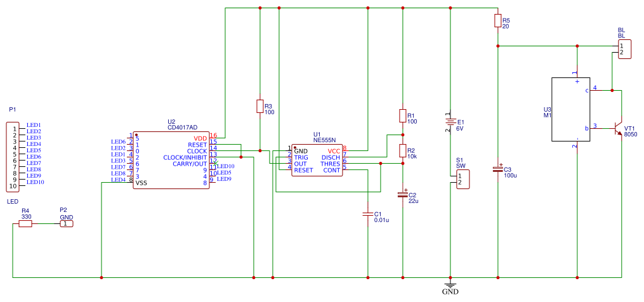Click the 10k value label of R2
This screenshot has height=302, width=644.
(413, 157)
